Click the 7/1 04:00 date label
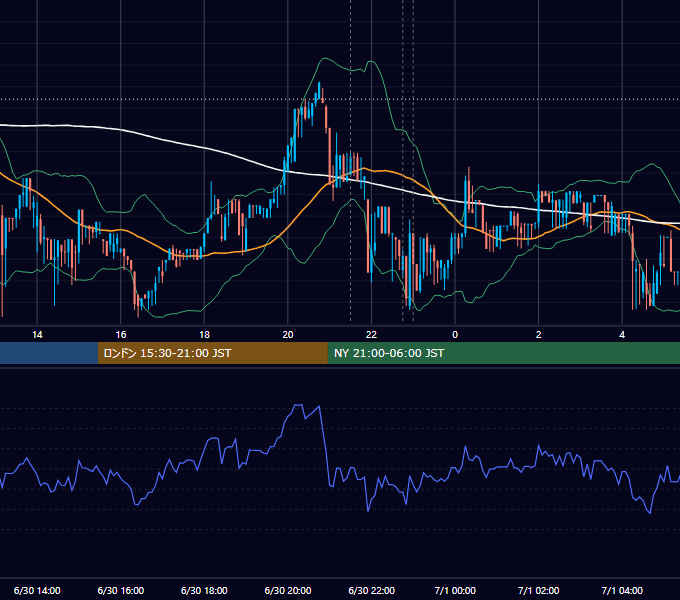The height and width of the screenshot is (600, 680). [622, 590]
